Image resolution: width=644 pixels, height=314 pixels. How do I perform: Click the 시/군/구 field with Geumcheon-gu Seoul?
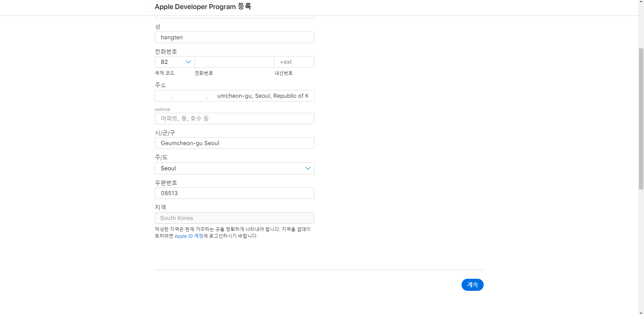tap(234, 143)
